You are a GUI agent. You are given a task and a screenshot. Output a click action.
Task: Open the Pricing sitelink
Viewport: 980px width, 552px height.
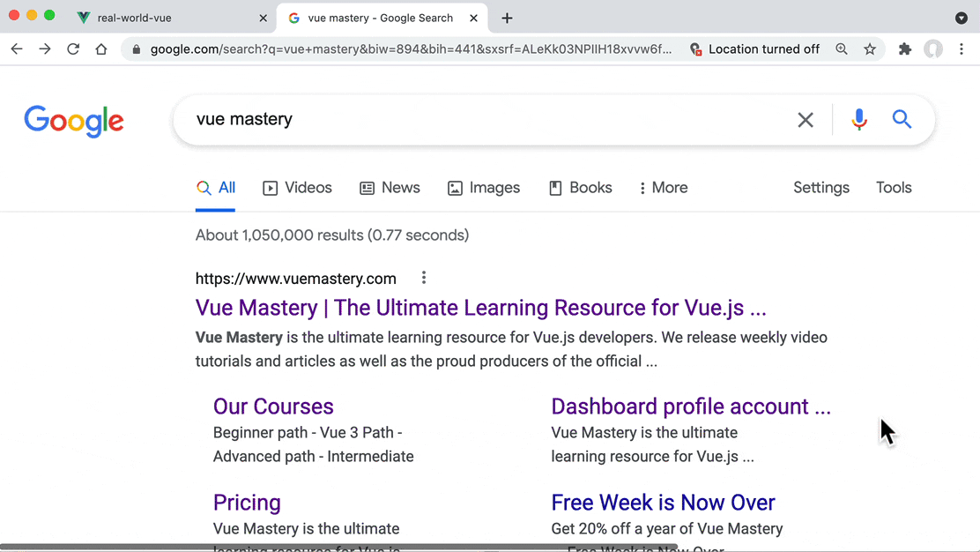pos(247,503)
